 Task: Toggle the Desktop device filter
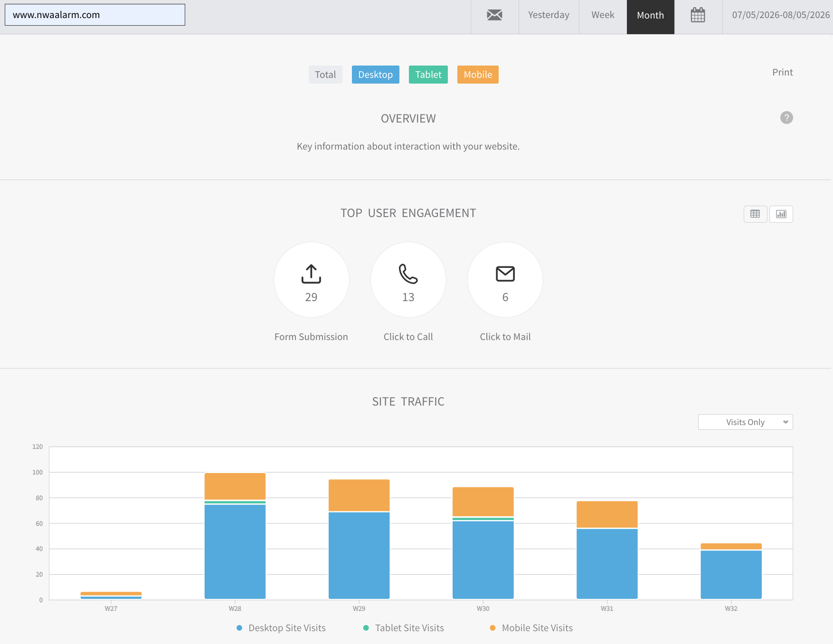[376, 75]
